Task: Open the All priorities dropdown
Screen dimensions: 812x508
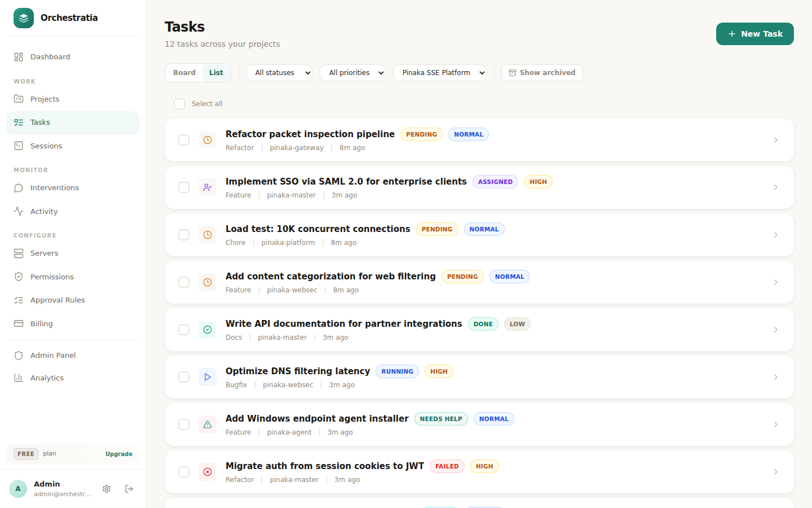Action: pos(353,72)
